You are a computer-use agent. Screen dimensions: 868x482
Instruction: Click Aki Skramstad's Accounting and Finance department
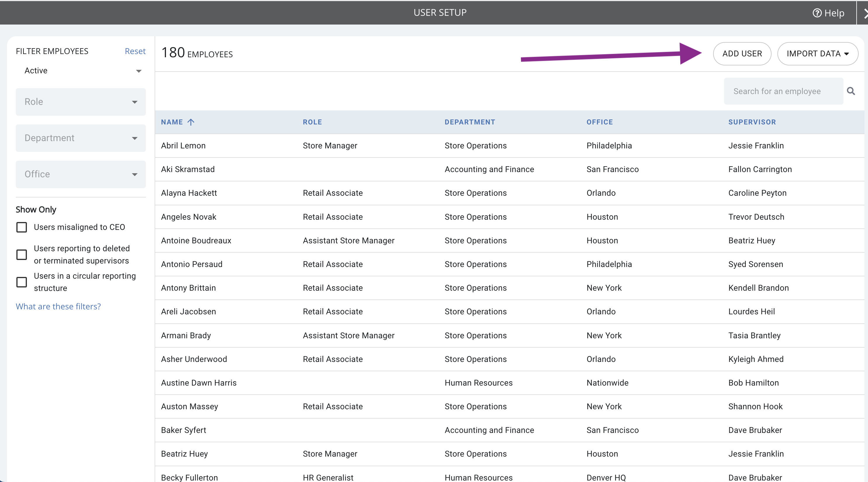489,169
